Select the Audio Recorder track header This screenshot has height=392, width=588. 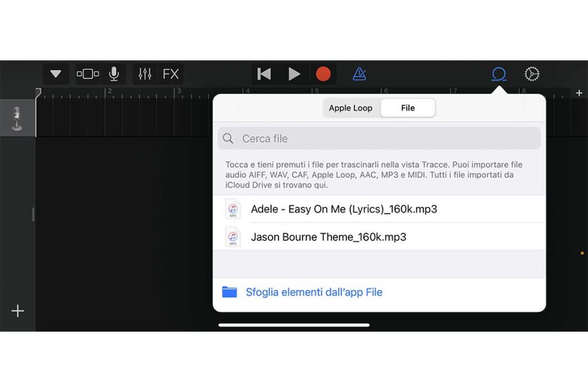point(17,118)
